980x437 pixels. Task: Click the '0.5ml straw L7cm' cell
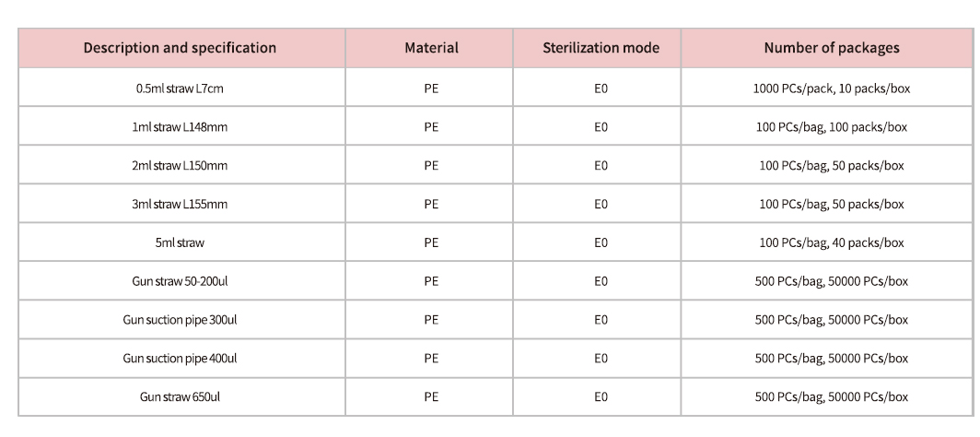pos(180,89)
